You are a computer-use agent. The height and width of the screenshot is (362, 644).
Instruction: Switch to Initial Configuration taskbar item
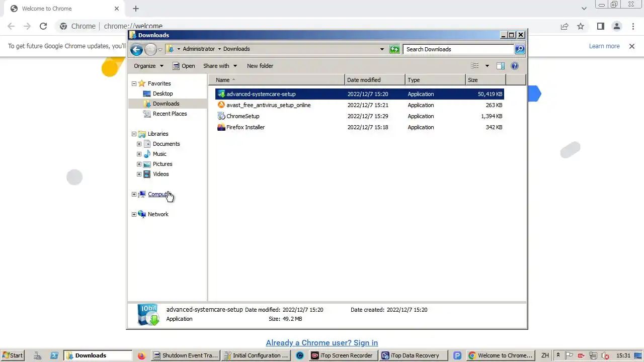256,355
